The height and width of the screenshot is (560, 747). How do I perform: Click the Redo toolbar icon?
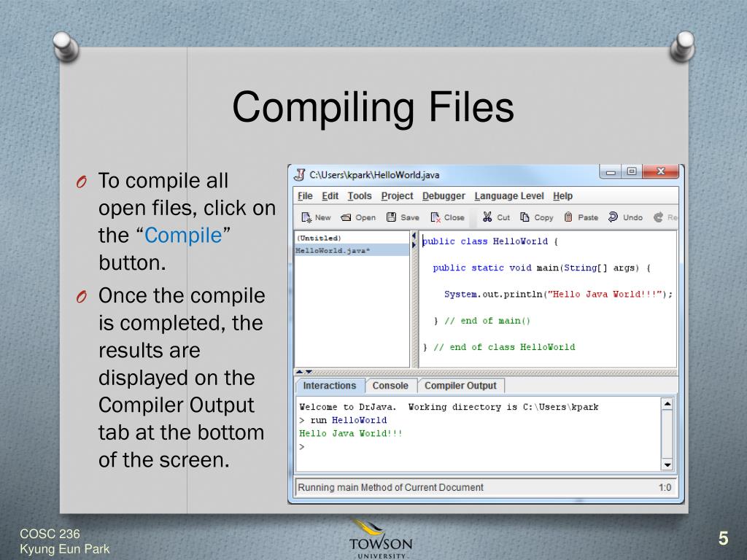click(x=658, y=217)
